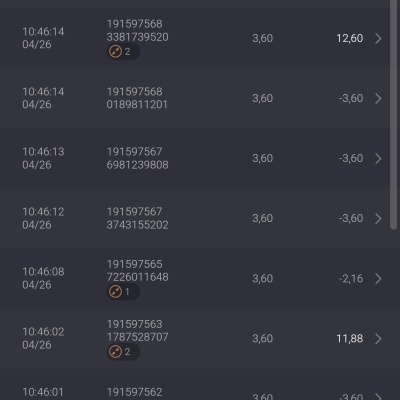The width and height of the screenshot is (400, 400).
Task: Select the partially visible 191597562 entry
Action: coord(195,384)
